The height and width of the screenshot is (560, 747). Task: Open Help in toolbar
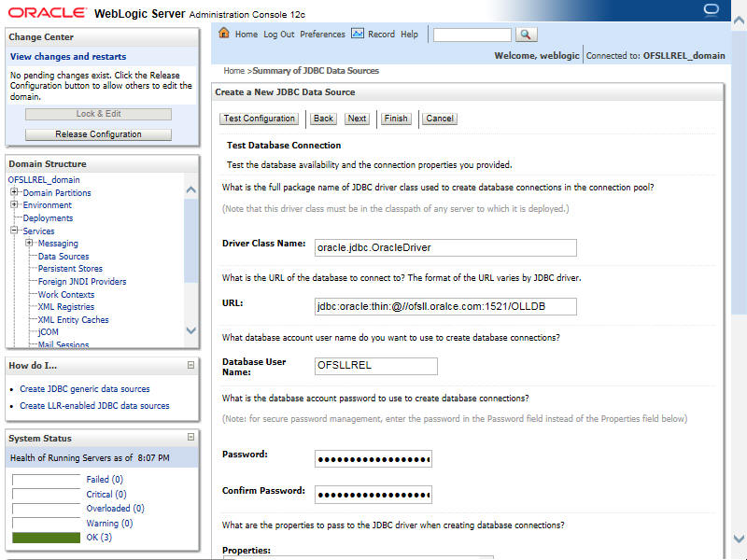[x=409, y=35]
